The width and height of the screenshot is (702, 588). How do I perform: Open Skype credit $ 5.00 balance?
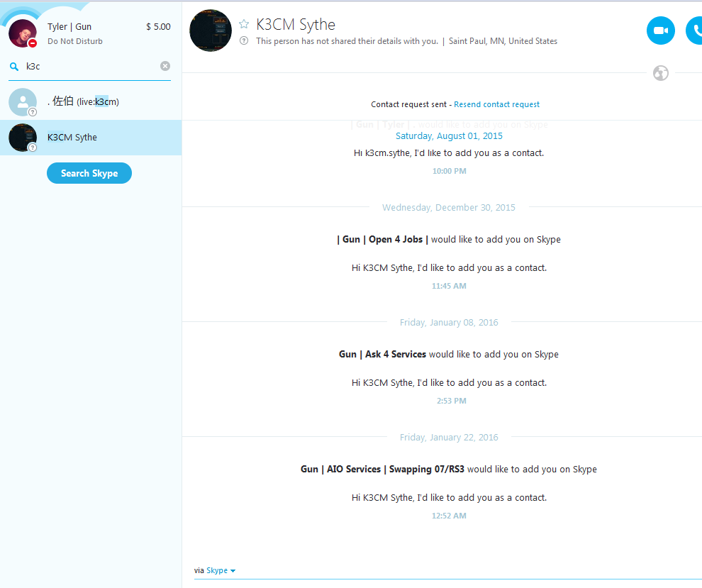[x=158, y=27]
